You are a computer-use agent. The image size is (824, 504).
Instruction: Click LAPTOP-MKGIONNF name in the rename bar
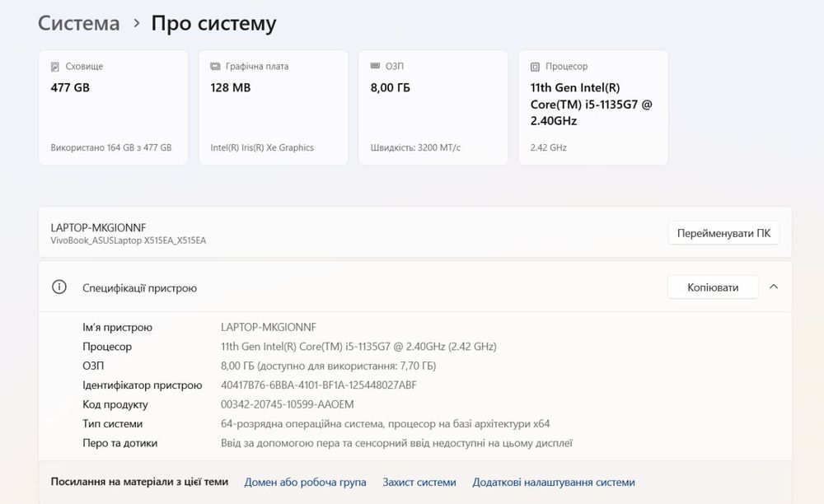(x=98, y=227)
